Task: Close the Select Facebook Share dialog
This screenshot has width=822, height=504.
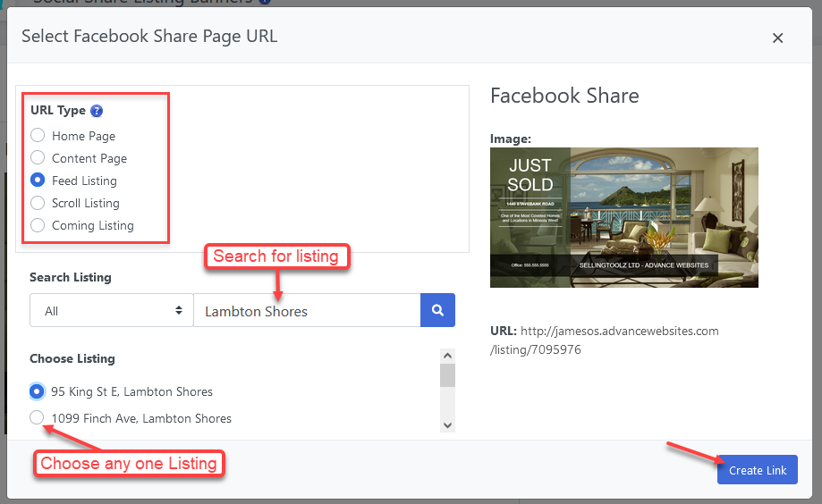Action: 777,38
